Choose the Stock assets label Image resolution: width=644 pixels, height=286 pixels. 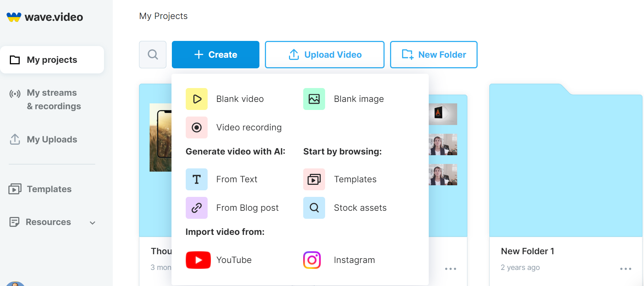click(x=360, y=208)
